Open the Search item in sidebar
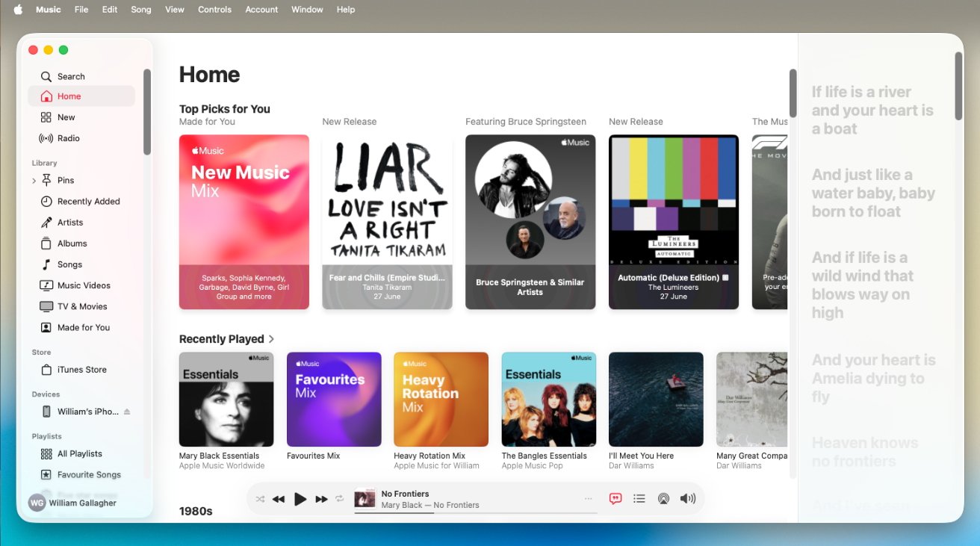Screen dimensions: 980x546 71,76
